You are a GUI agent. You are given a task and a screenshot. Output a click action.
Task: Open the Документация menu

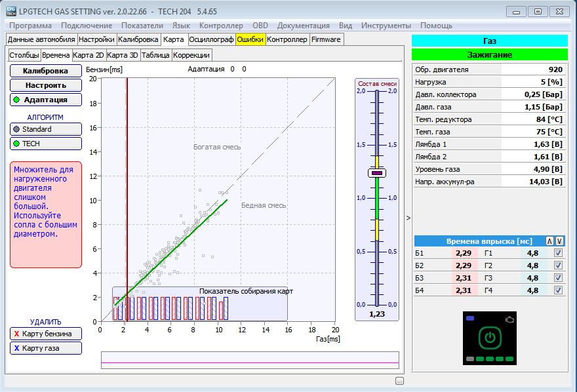point(303,26)
